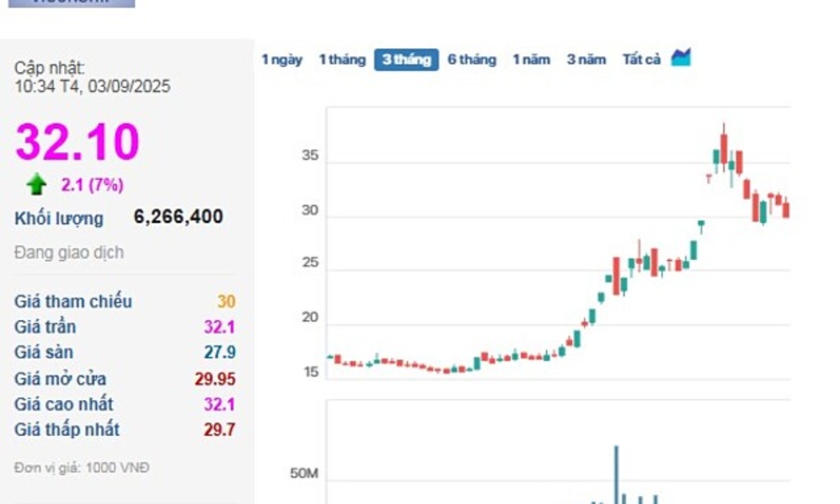Select the Giá thấp nhất value 29.7
840x504 pixels.
coord(219,430)
